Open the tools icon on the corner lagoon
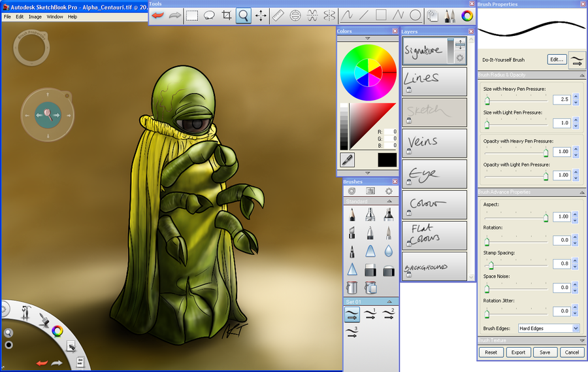The height and width of the screenshot is (372, 588). (x=25, y=313)
